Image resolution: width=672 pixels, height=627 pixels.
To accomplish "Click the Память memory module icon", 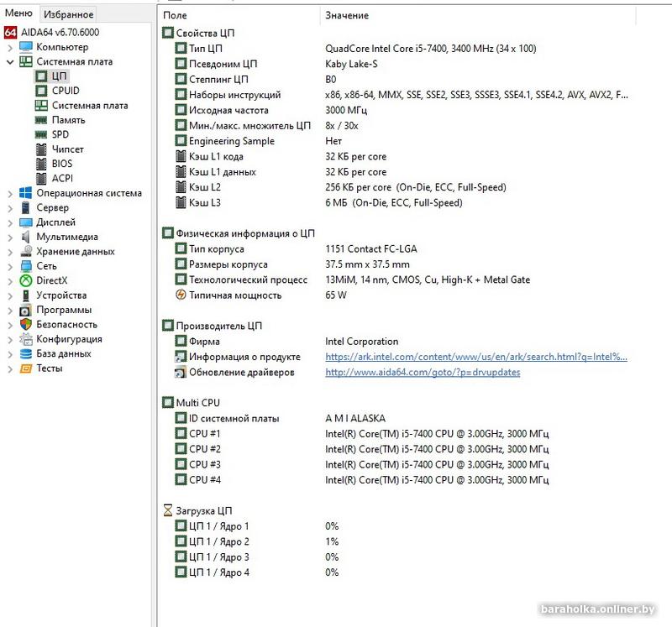I will pos(41,120).
